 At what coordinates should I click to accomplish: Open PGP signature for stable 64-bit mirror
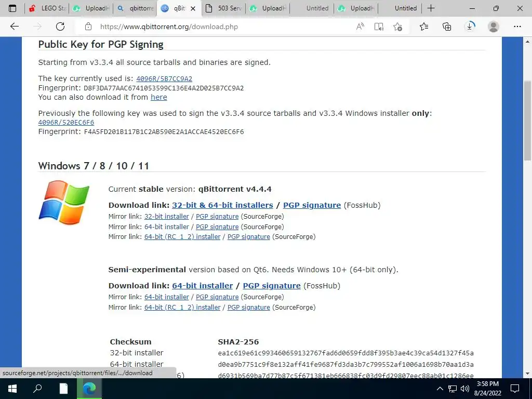[217, 227]
